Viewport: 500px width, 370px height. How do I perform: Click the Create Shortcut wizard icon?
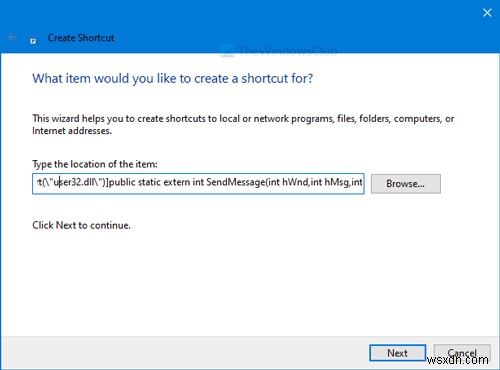click(x=33, y=41)
